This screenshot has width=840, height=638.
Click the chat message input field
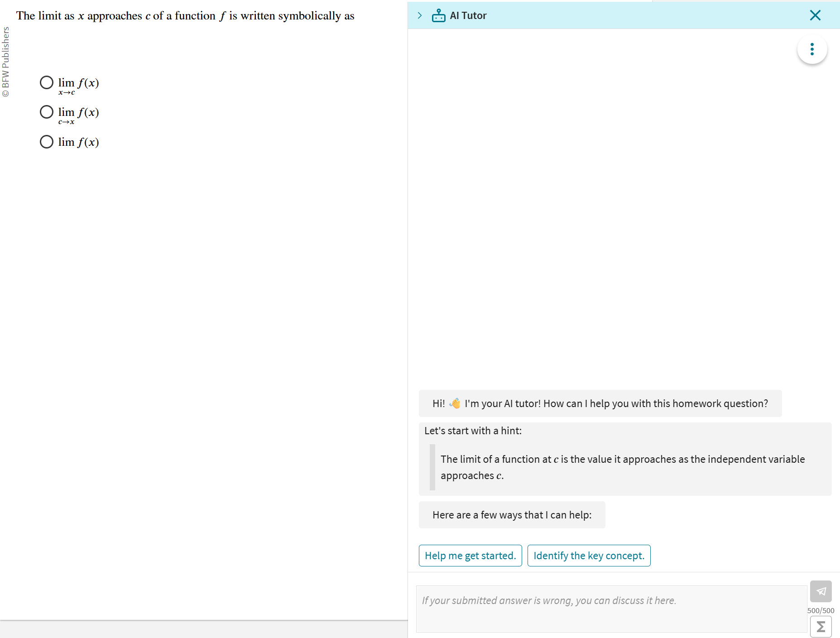pyautogui.click(x=610, y=609)
